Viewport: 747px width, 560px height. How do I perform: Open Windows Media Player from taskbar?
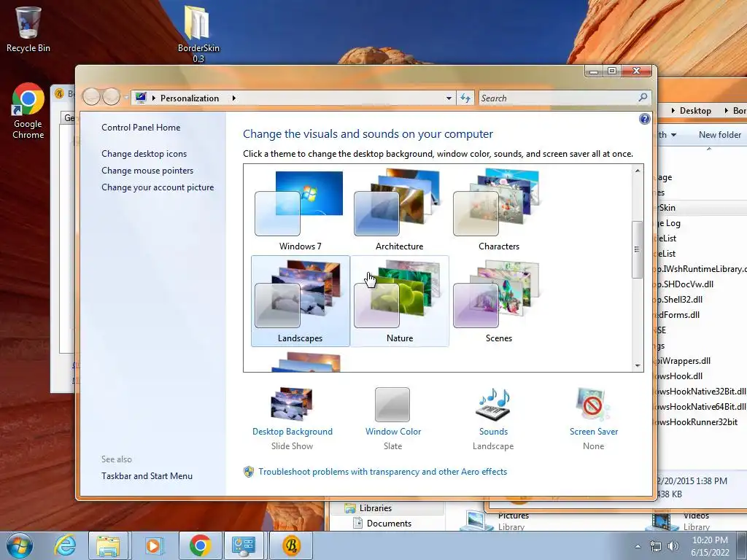click(x=153, y=545)
